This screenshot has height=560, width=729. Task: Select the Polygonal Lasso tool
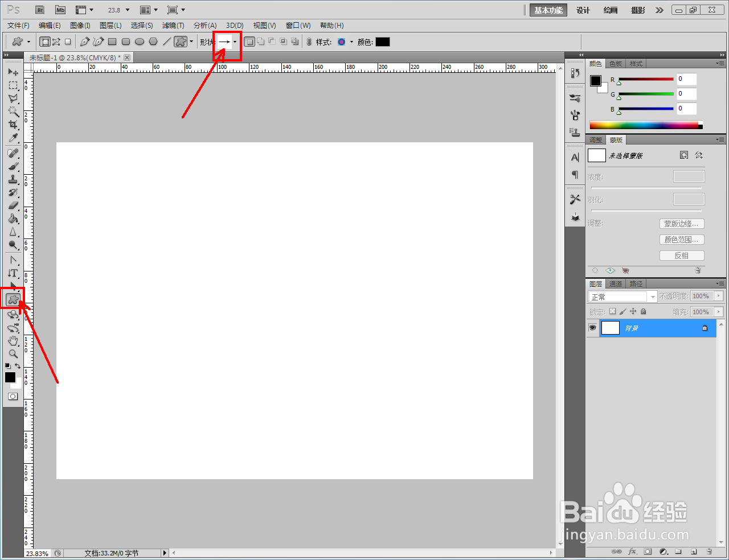pyautogui.click(x=13, y=98)
